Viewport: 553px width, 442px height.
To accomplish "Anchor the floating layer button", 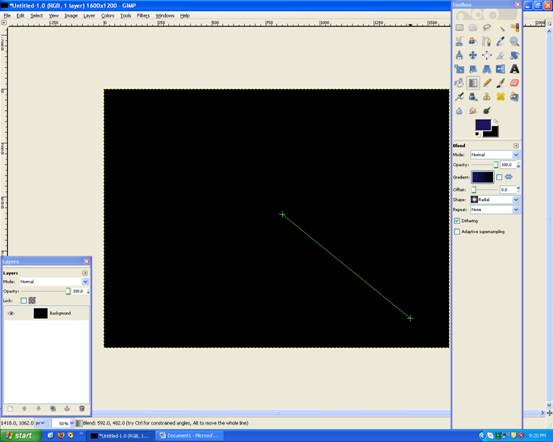I will coord(67,408).
